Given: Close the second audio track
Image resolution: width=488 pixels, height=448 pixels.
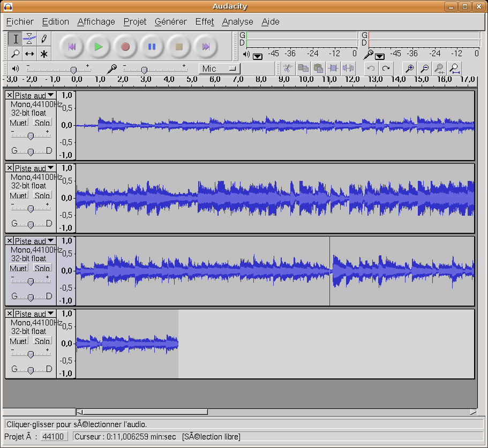Looking at the screenshot, I should [10, 168].
